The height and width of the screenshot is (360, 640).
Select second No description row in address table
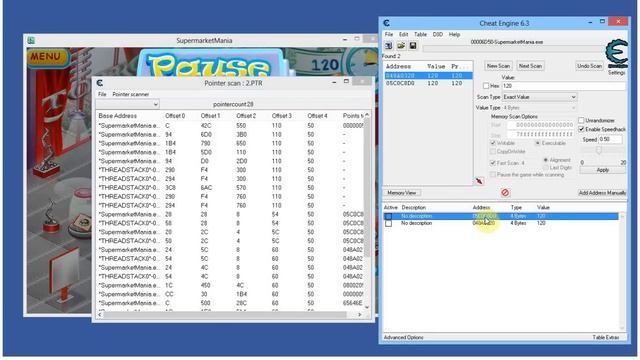[500, 223]
